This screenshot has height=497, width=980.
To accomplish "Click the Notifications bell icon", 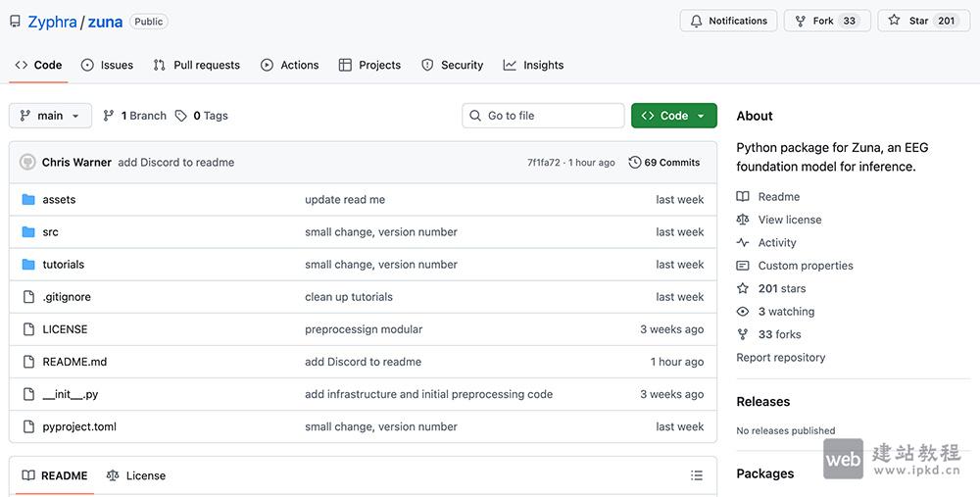I will (697, 21).
